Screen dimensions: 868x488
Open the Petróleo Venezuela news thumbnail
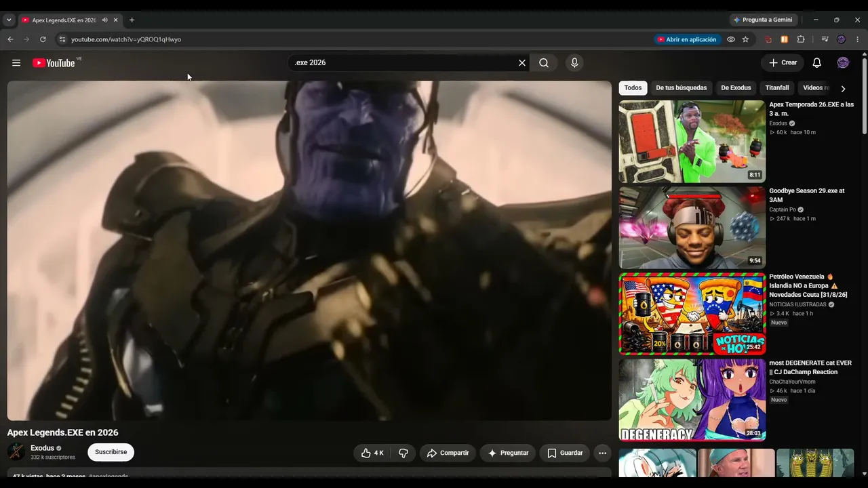point(692,314)
